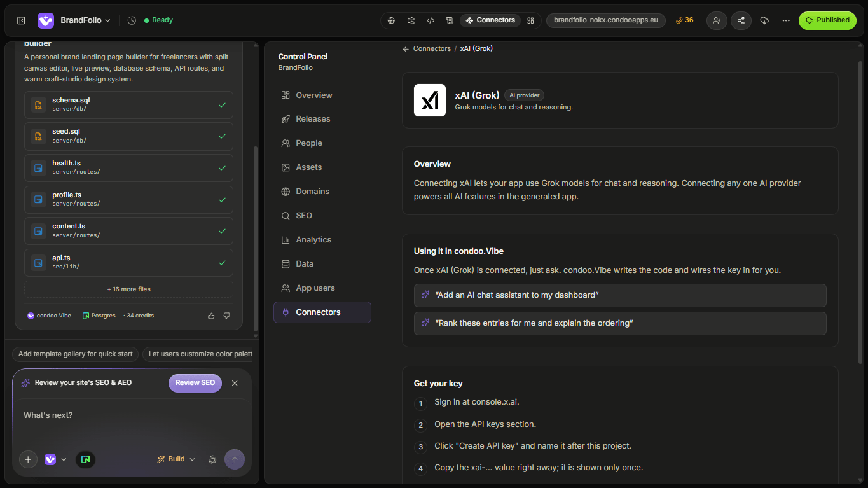Click the sparkle icon in SEO banner

25,383
